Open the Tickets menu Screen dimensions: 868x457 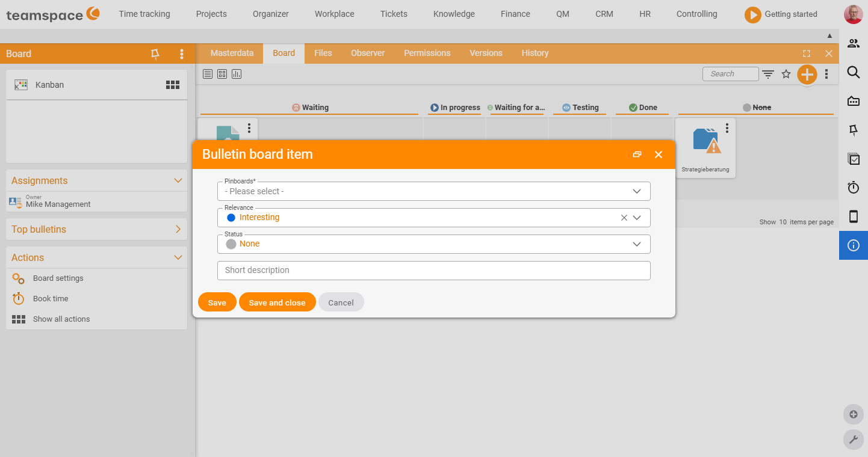[394, 14]
